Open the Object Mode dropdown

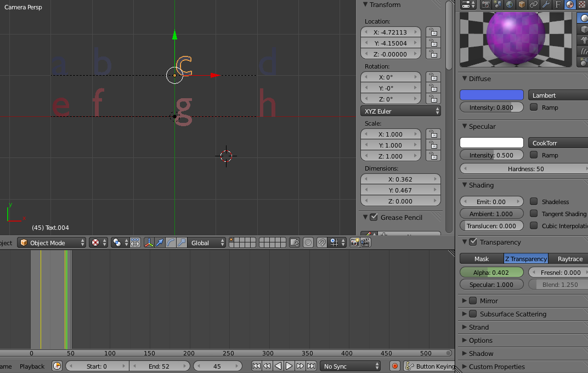[52, 243]
